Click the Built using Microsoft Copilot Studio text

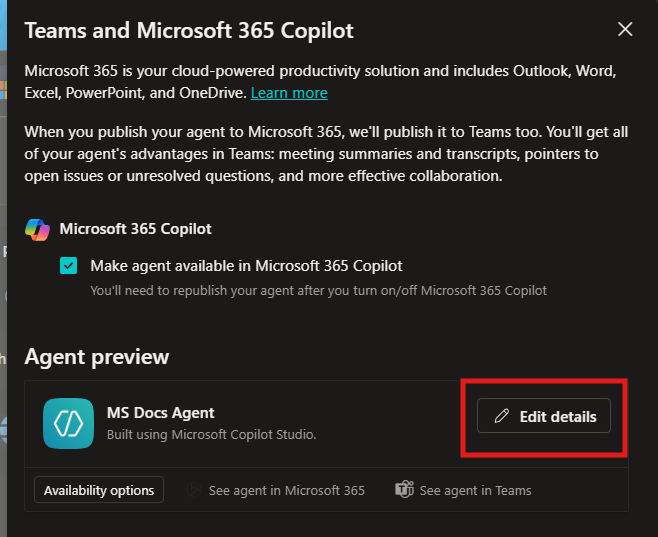coord(212,435)
